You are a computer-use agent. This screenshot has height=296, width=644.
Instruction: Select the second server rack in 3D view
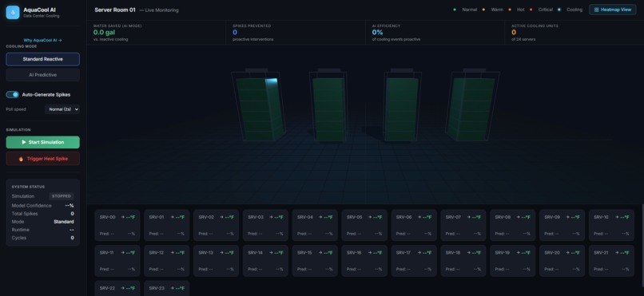328,105
